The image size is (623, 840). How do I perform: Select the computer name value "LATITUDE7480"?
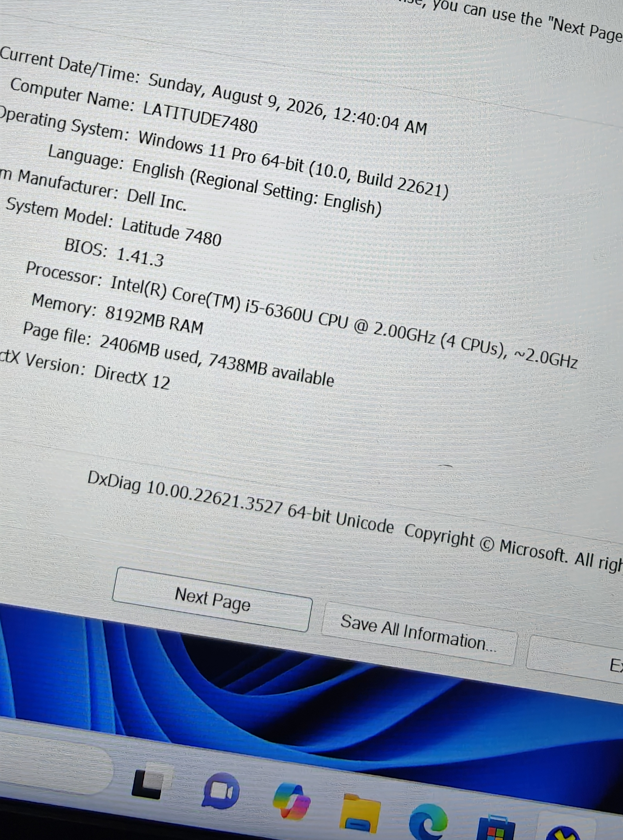point(200,117)
